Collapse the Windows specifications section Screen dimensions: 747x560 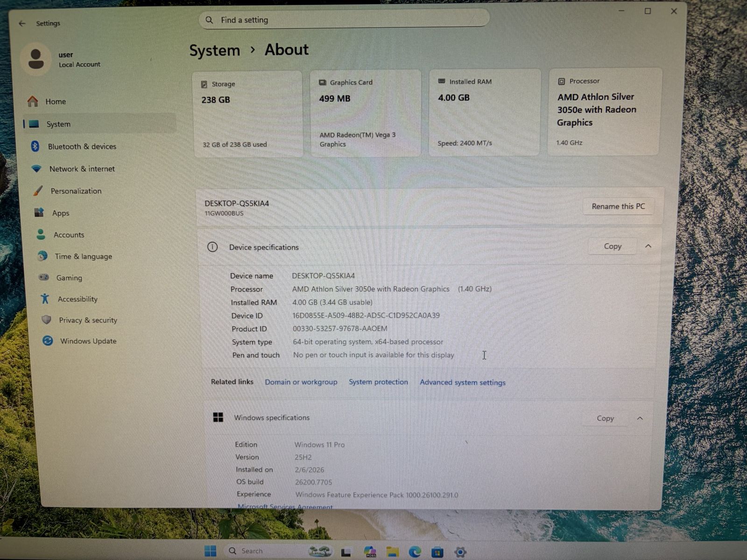pyautogui.click(x=640, y=419)
